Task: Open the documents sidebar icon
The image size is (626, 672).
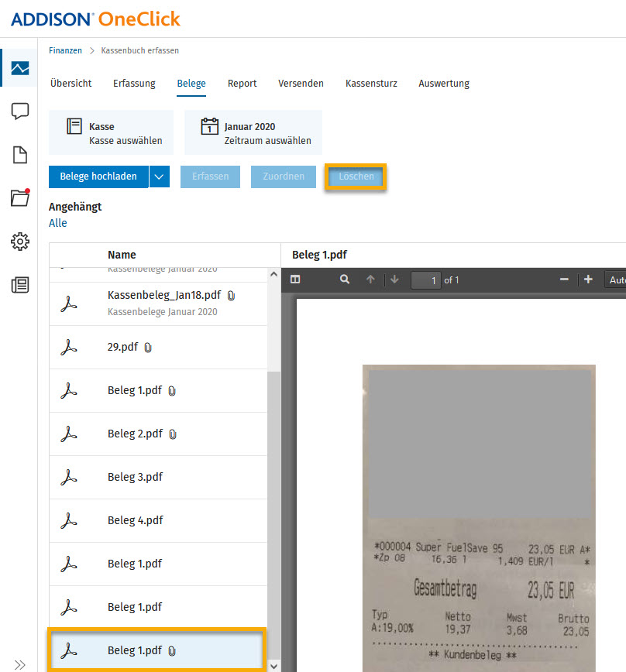Action: (x=19, y=155)
